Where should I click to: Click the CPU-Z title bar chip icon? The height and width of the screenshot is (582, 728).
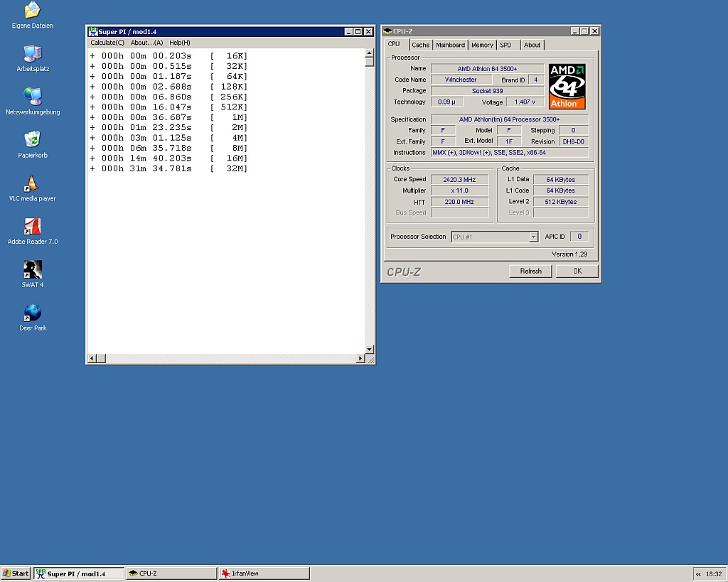pyautogui.click(x=387, y=31)
